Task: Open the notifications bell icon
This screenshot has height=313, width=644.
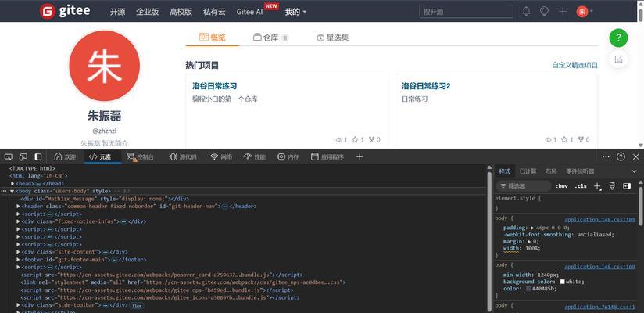Action: point(526,12)
